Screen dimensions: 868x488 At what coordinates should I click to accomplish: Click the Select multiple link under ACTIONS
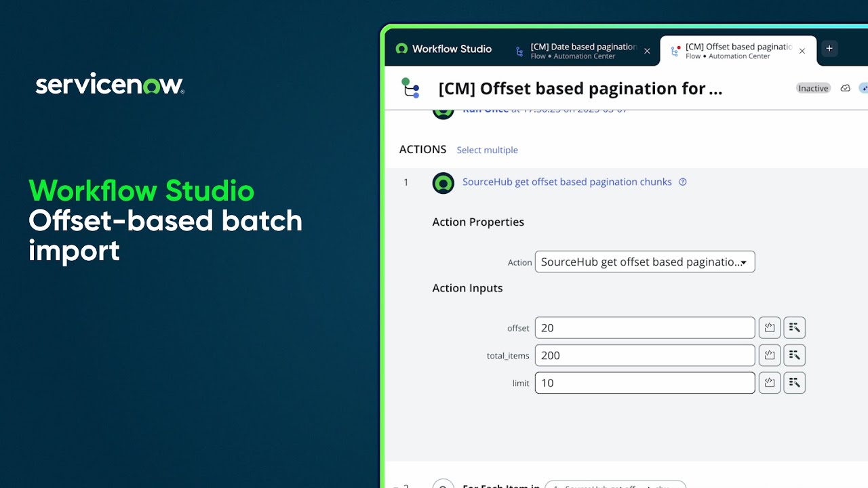coord(487,150)
